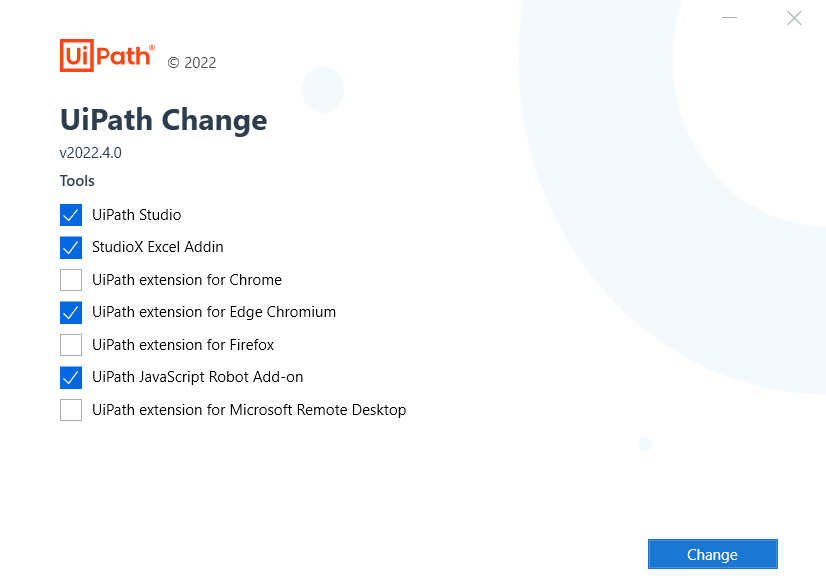The image size is (826, 585).
Task: Click the UiPath Studio label
Action: 136,215
